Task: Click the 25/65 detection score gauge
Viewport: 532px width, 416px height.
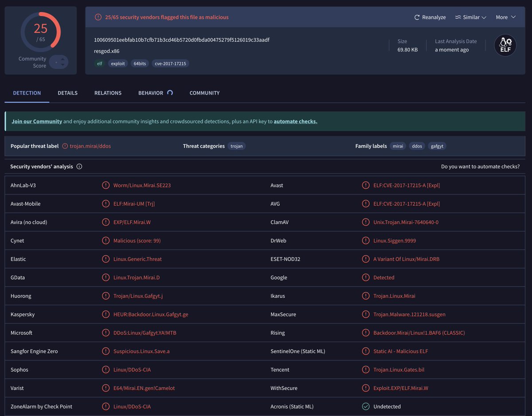Action: click(x=40, y=32)
